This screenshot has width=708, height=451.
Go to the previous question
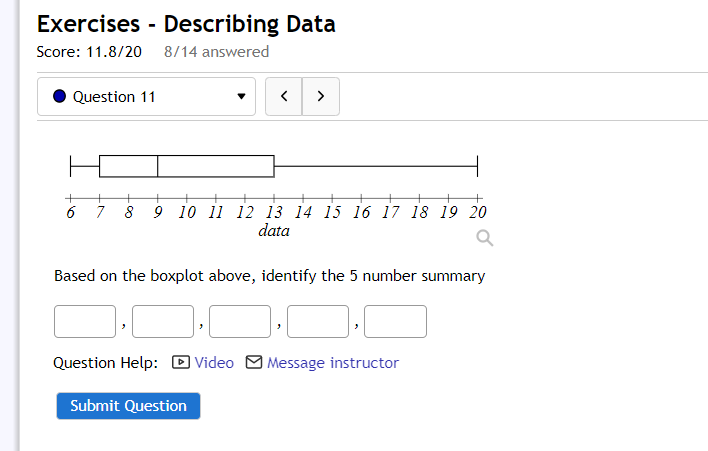click(284, 97)
